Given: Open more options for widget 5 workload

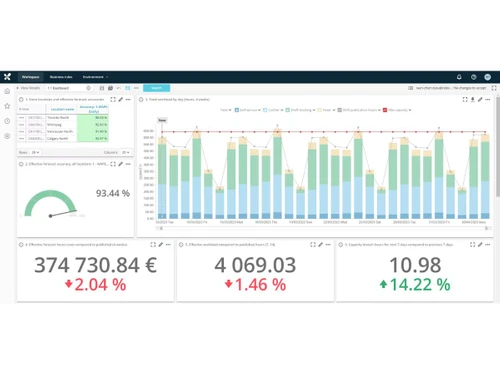Looking at the screenshot, I should tap(328, 245).
